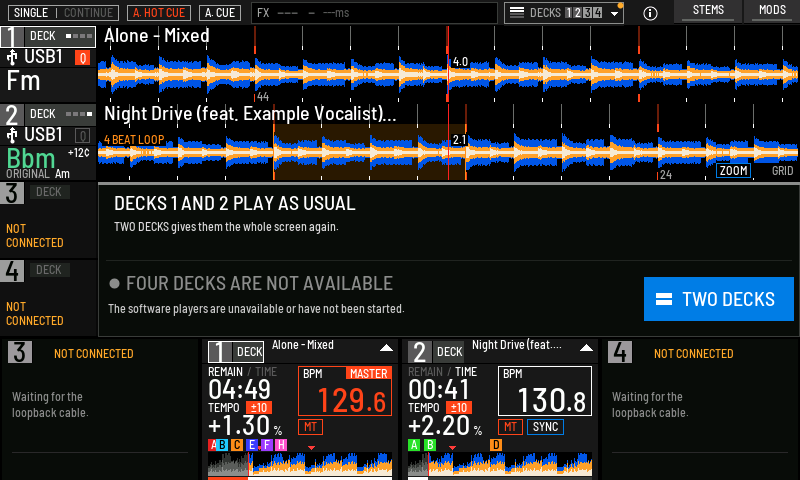Toggle REMAIN / TIME display on deck 2

coord(442,372)
